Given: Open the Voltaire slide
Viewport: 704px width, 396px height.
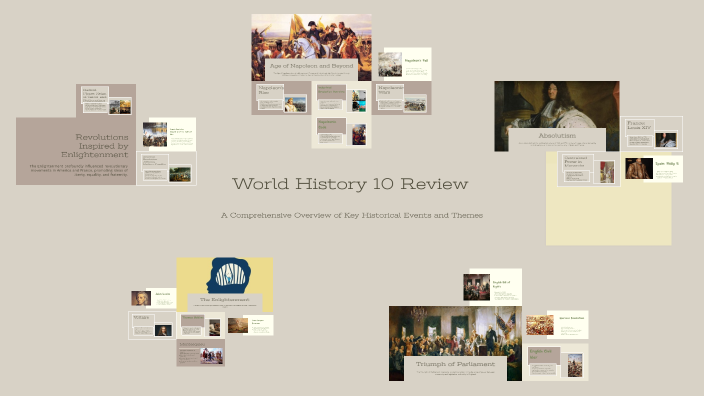Looking at the screenshot, I should click(152, 326).
